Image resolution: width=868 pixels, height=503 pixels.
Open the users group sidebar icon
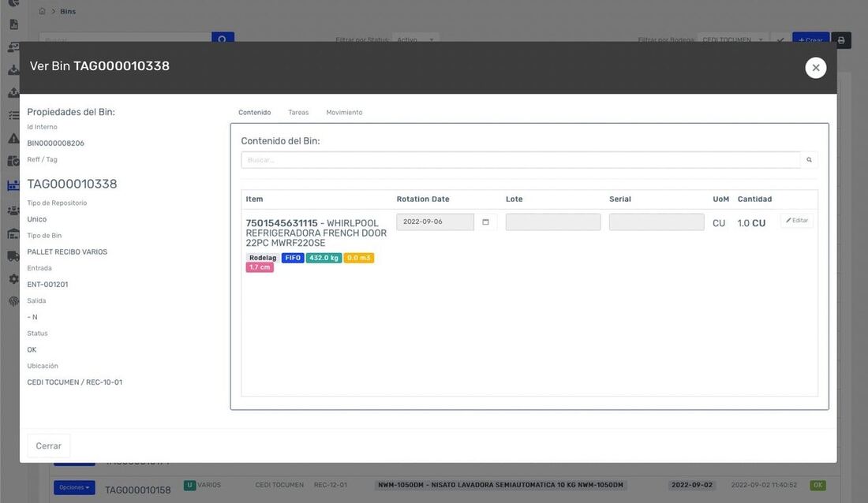point(14,211)
